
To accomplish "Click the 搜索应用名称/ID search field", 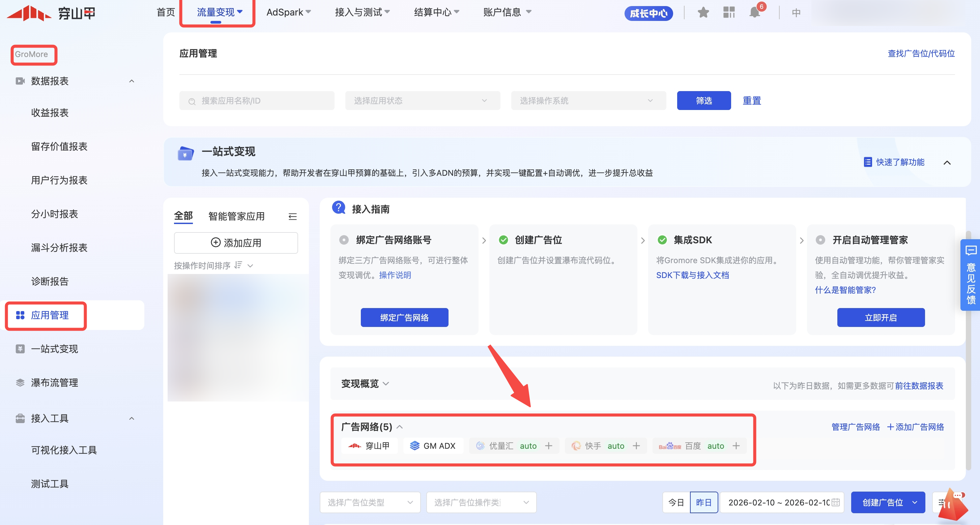I will tap(257, 101).
